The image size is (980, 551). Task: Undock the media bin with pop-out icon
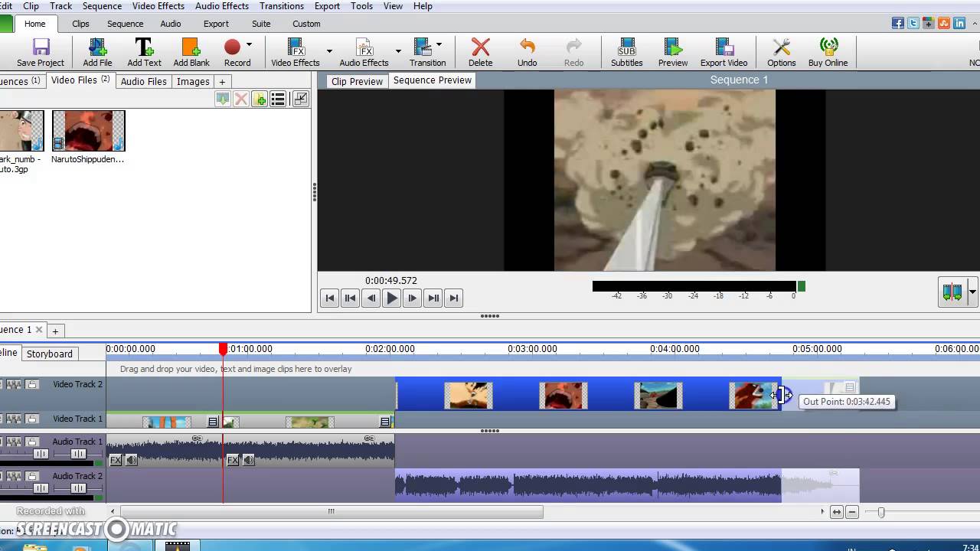pos(300,99)
